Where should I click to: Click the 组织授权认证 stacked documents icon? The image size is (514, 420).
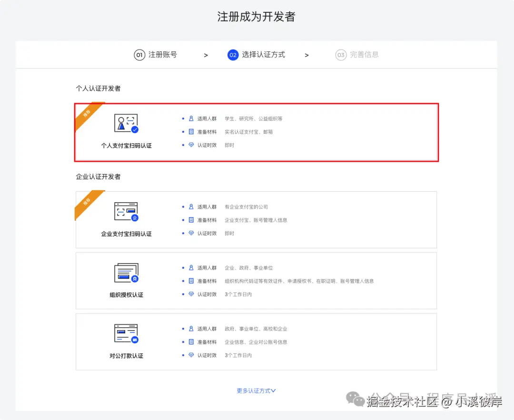point(126,272)
